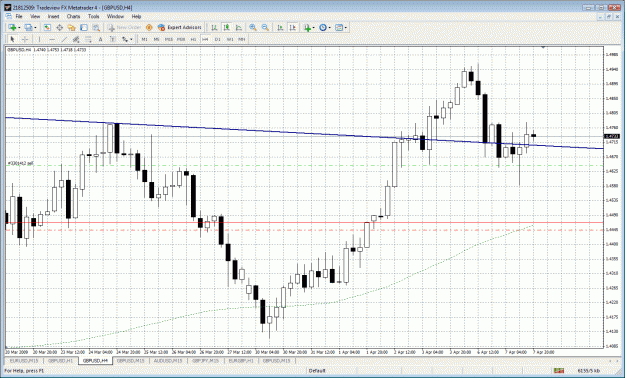Open the Charts menu

[73, 16]
